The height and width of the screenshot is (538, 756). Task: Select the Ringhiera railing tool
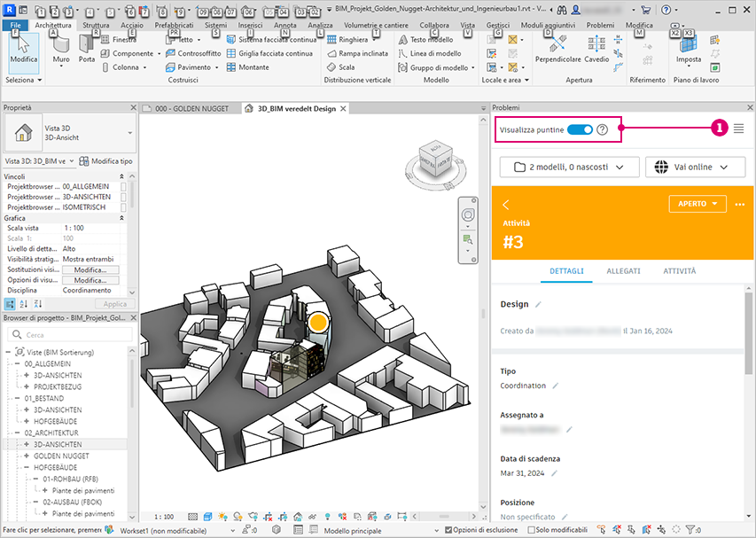[347, 40]
